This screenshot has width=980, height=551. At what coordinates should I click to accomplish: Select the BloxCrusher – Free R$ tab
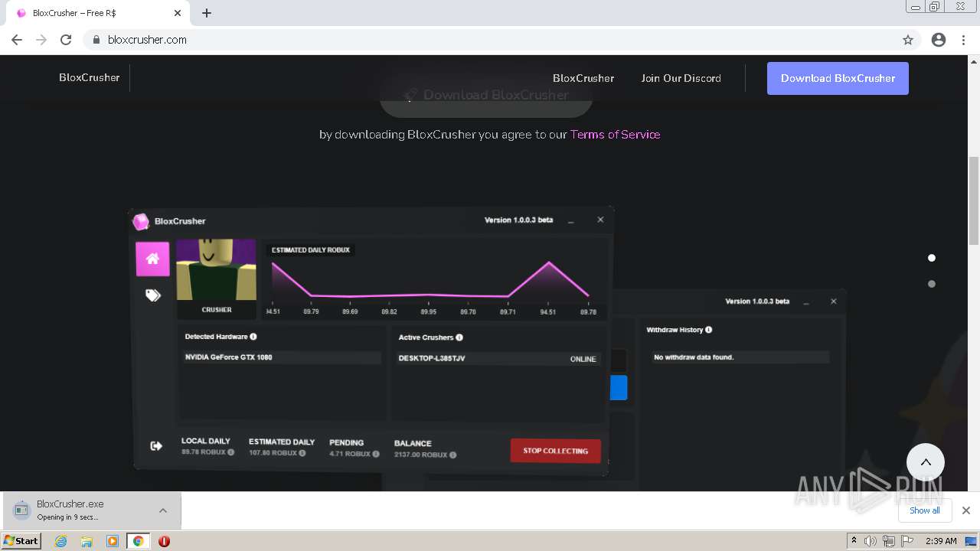[x=96, y=13]
